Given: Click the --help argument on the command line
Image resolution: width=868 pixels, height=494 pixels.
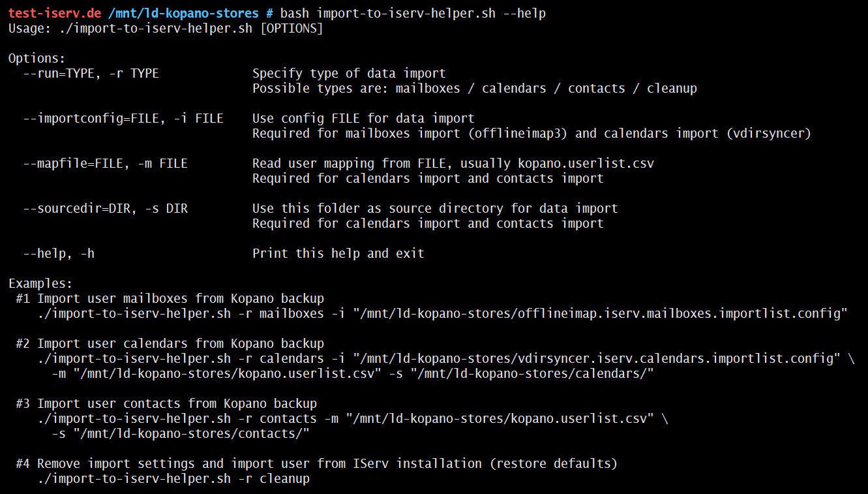Looking at the screenshot, I should pyautogui.click(x=524, y=13).
